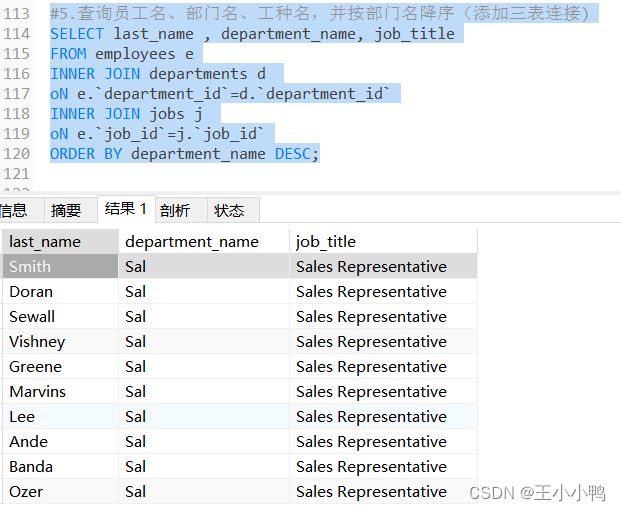Click INNER JOIN jobs line
This screenshot has width=621, height=511.
126,114
